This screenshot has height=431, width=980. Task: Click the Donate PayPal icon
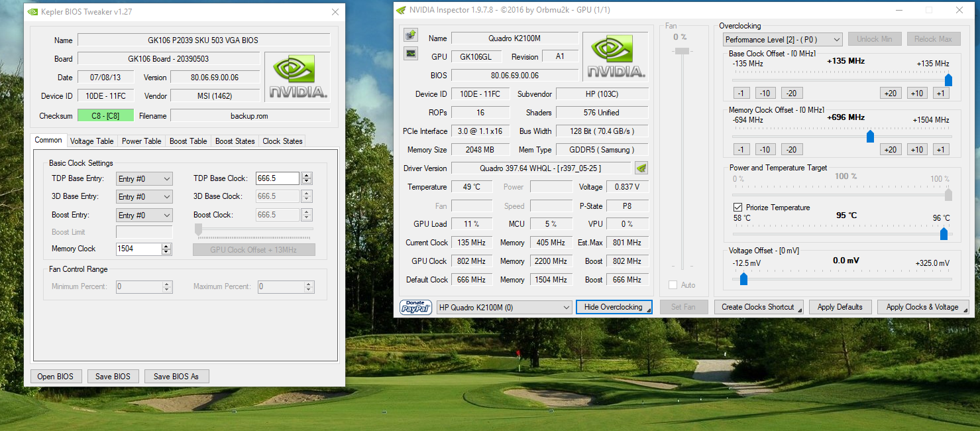pyautogui.click(x=415, y=307)
